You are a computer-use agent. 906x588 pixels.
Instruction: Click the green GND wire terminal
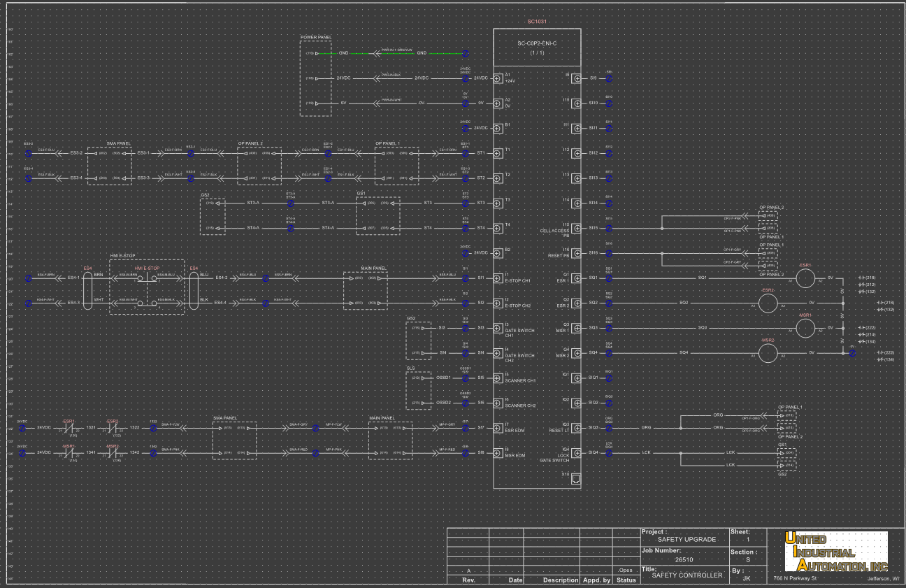(x=466, y=53)
